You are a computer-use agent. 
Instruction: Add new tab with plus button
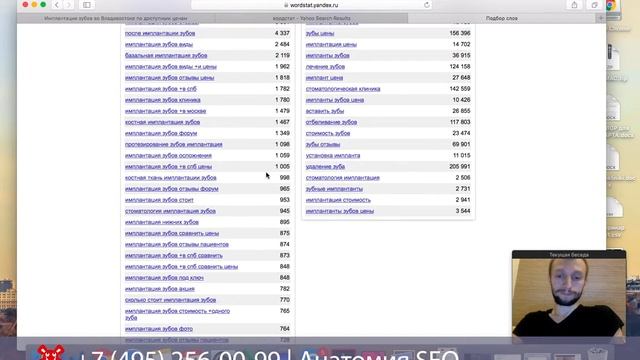click(601, 18)
